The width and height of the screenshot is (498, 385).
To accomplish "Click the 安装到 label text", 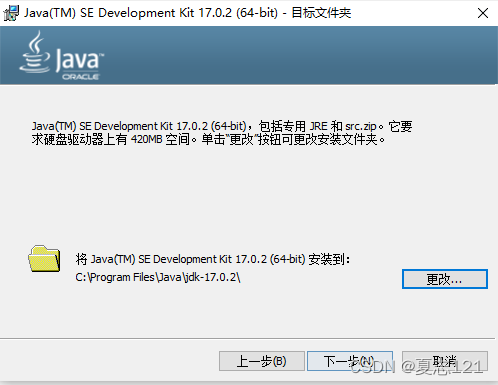I will 213,259.
